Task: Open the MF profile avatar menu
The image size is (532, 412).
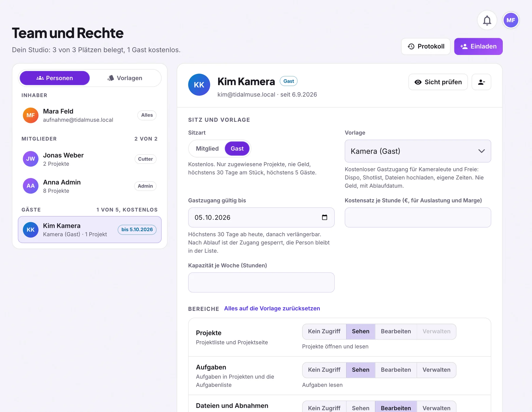Action: click(x=511, y=20)
